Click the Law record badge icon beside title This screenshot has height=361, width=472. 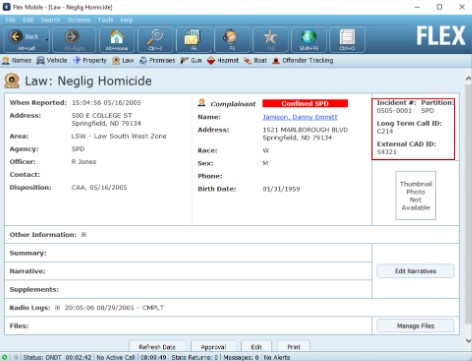point(12,81)
